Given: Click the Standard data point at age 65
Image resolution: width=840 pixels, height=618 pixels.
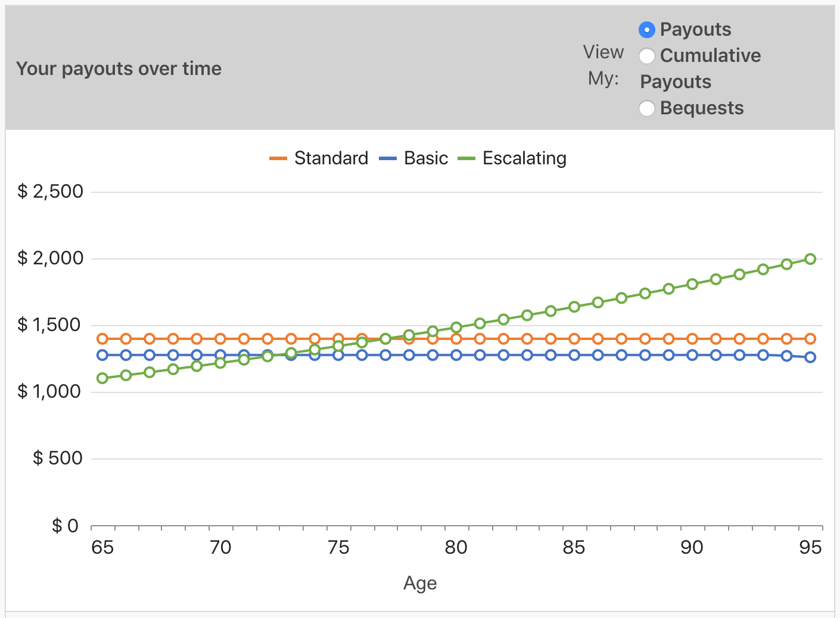Looking at the screenshot, I should point(102,339).
